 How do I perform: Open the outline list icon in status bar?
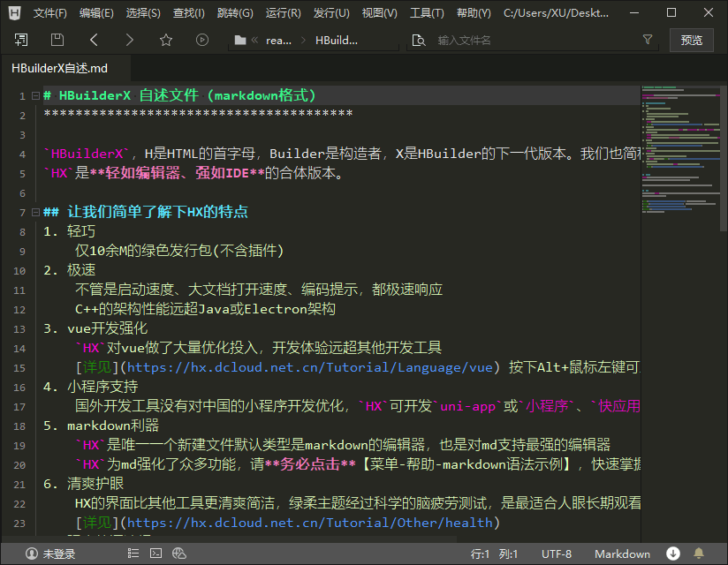point(133,553)
